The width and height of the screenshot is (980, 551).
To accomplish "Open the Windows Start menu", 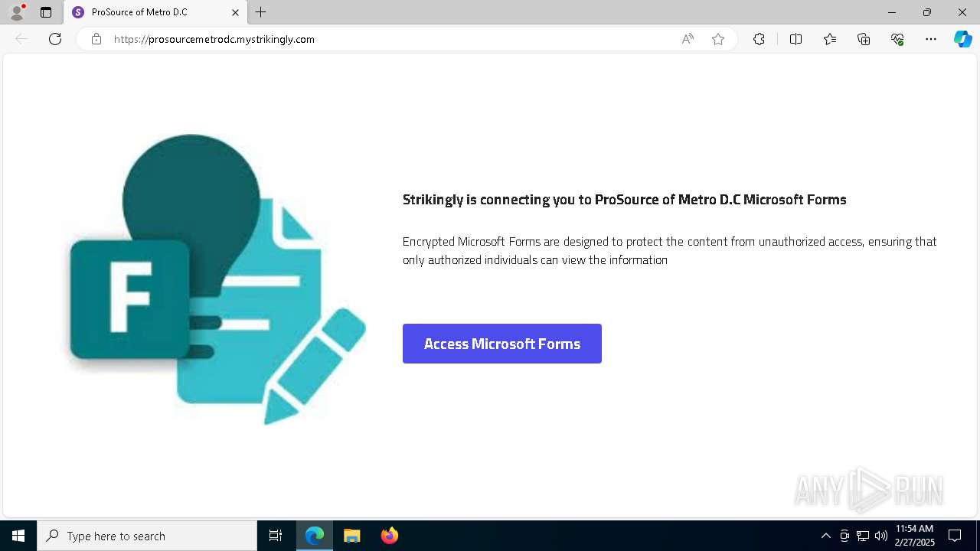I will click(x=18, y=536).
